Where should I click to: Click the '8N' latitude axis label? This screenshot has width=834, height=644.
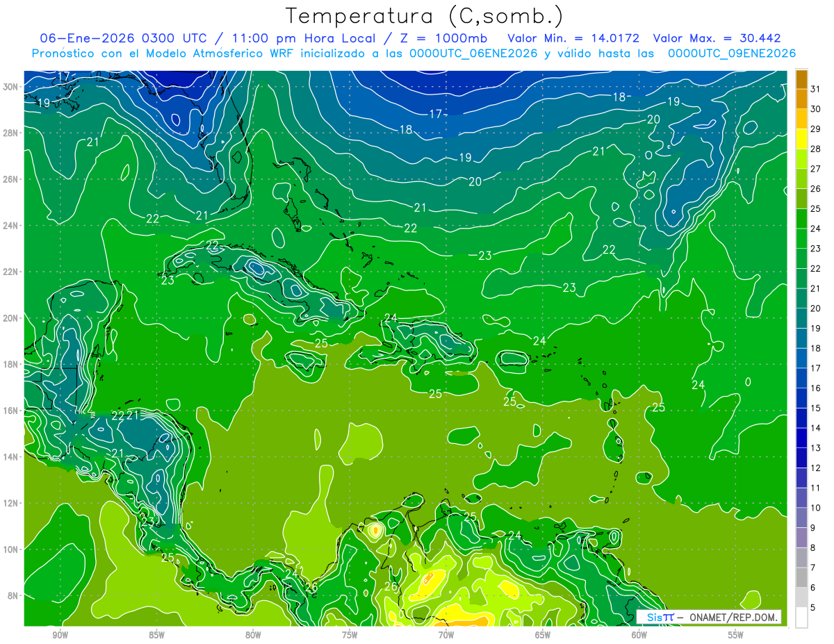click(14, 595)
